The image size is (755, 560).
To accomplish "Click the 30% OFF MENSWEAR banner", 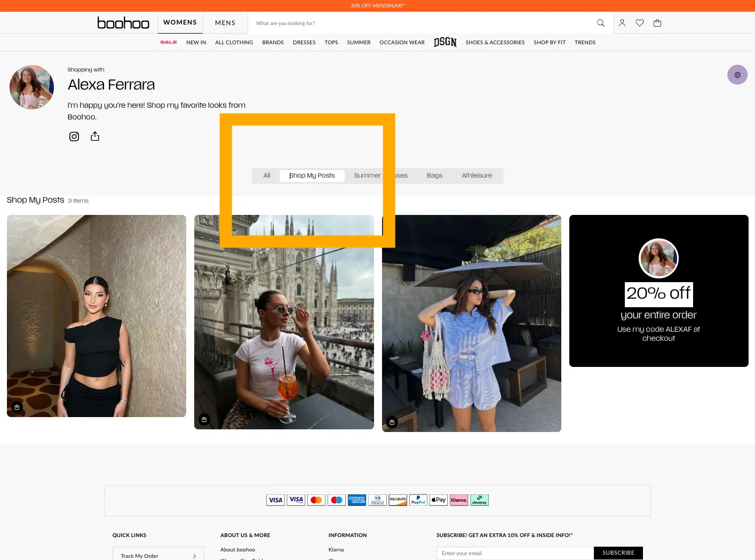I will coord(377,6).
